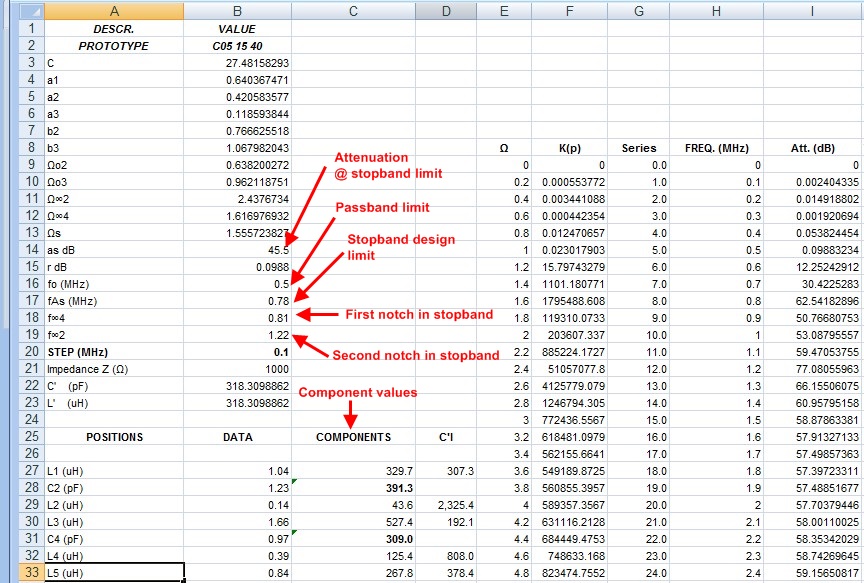This screenshot has height=583, width=864.
Task: Click K(p) value 1795488.608
Action: (x=569, y=301)
